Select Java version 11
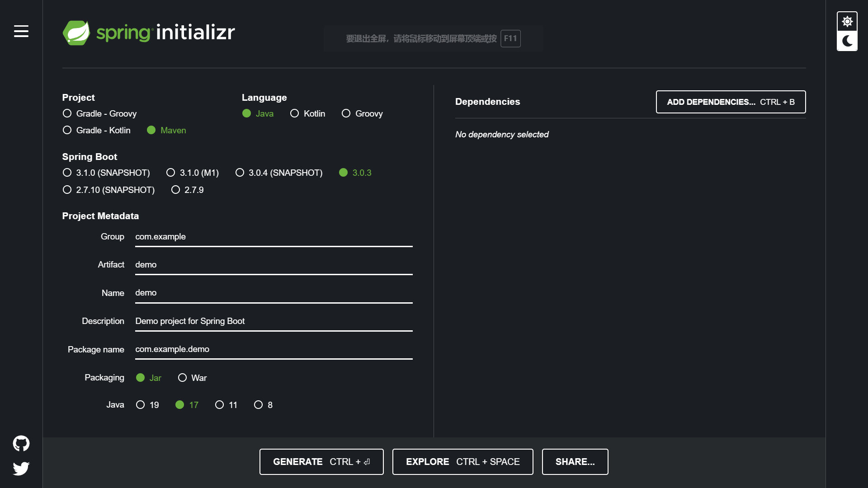Viewport: 868px width, 488px height. tap(220, 405)
